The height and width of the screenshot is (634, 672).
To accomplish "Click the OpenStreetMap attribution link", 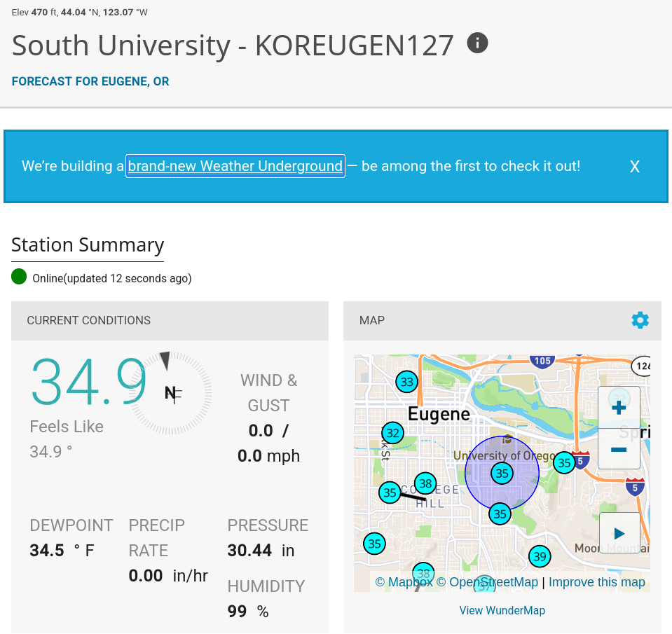I will click(x=488, y=582).
